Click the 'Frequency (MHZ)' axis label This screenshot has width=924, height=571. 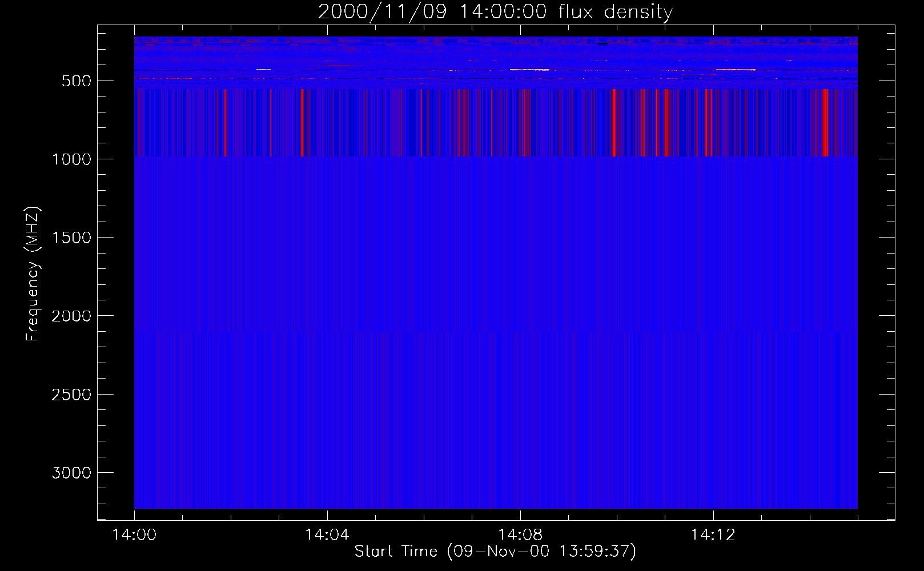(33, 274)
